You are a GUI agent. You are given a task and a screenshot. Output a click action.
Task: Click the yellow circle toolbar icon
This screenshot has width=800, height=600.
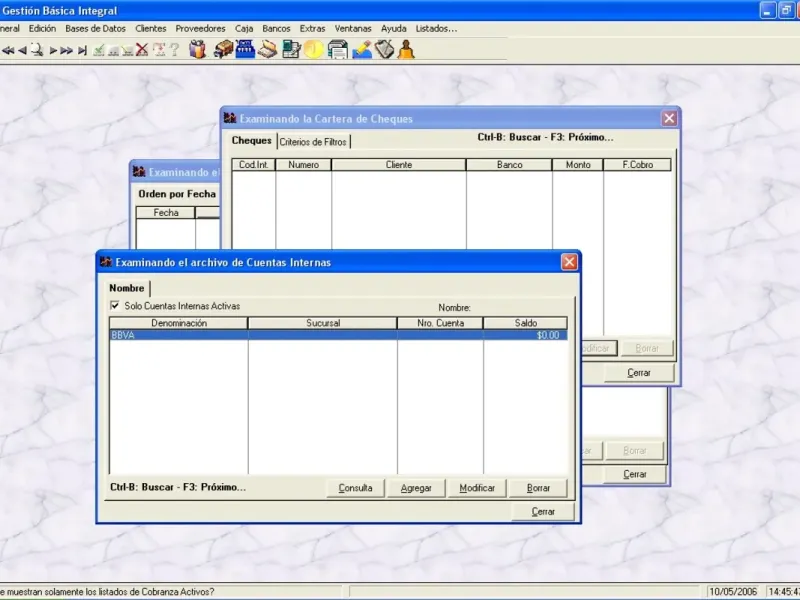pyautogui.click(x=314, y=49)
